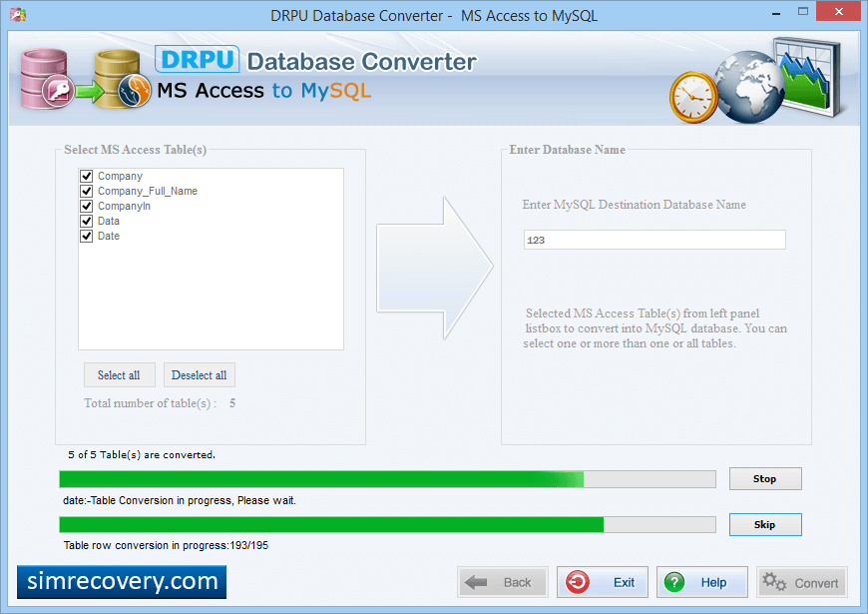Click the 'Enter MySQL Destination Database Name' label
This screenshot has width=868, height=614.
click(x=634, y=205)
